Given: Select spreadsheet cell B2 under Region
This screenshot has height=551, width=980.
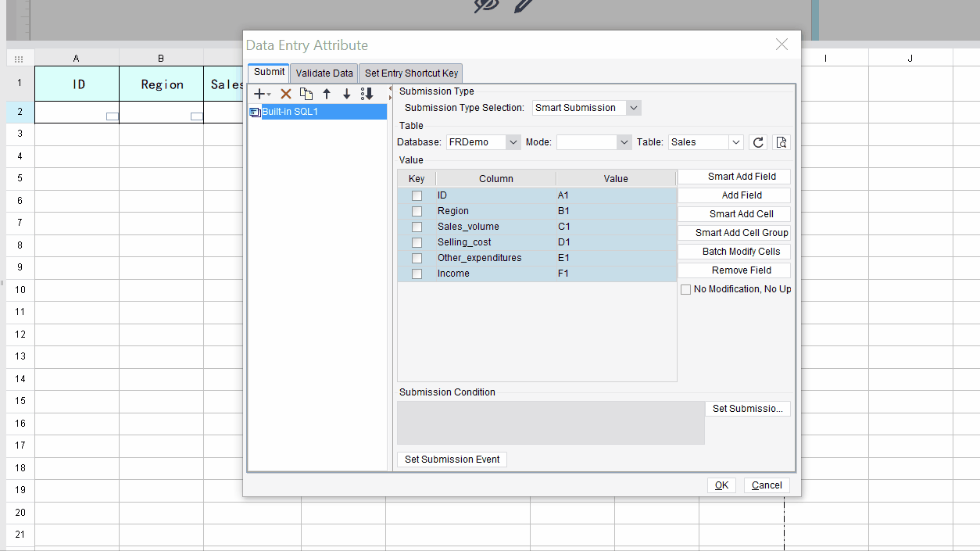Looking at the screenshot, I should point(160,112).
